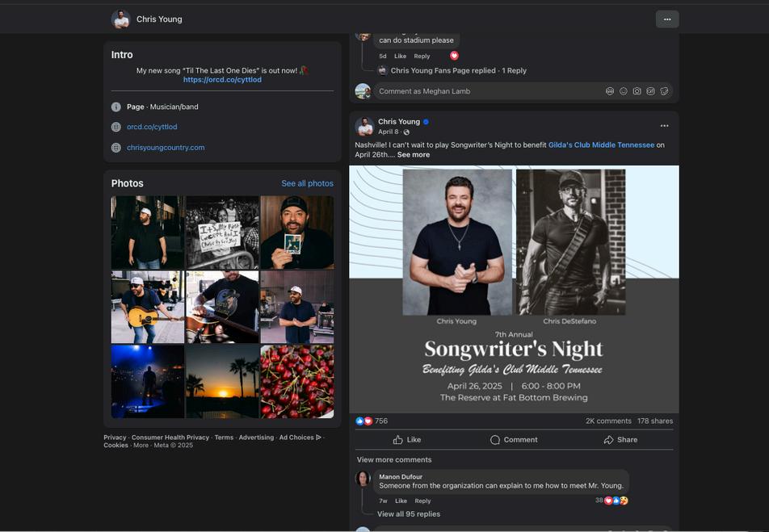Viewport: 769px width, 532px height.
Task: Open the Advertising footer link
Action: [256, 438]
